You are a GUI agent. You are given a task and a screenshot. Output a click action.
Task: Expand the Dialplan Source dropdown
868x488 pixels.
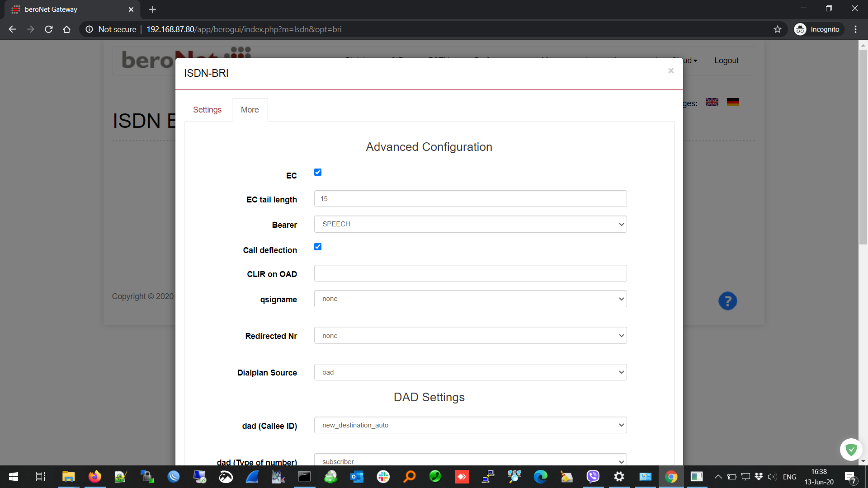coord(470,372)
